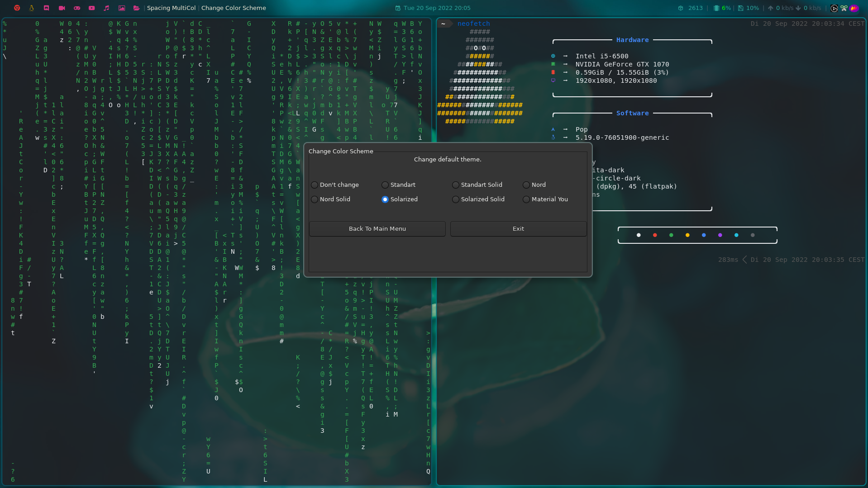
Task: Click the Change default theme. label
Action: coord(448,160)
